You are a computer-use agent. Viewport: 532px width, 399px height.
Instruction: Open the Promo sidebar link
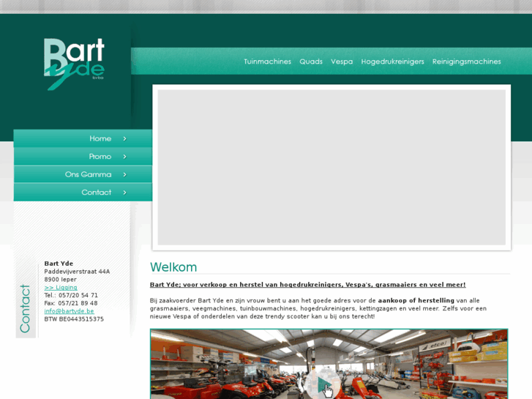[x=83, y=156]
